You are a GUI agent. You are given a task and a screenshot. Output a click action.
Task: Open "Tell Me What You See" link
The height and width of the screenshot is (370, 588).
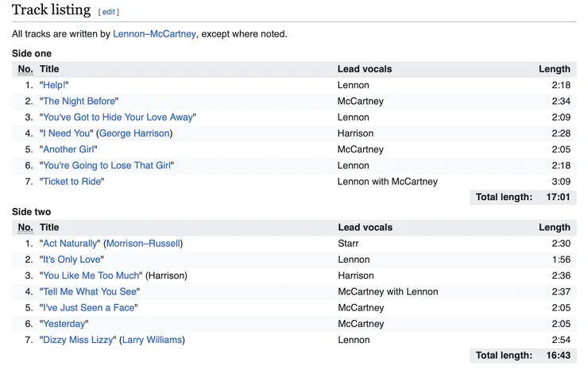pos(91,291)
